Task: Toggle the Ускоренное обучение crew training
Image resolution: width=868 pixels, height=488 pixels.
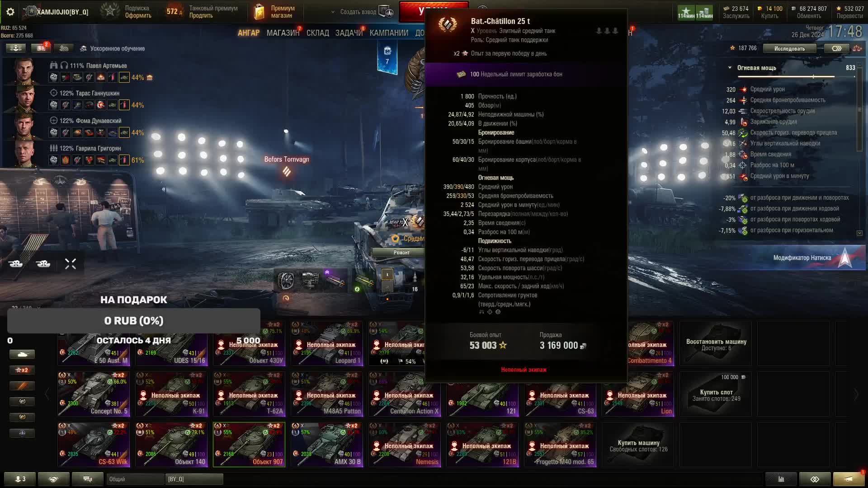Action: (x=113, y=48)
